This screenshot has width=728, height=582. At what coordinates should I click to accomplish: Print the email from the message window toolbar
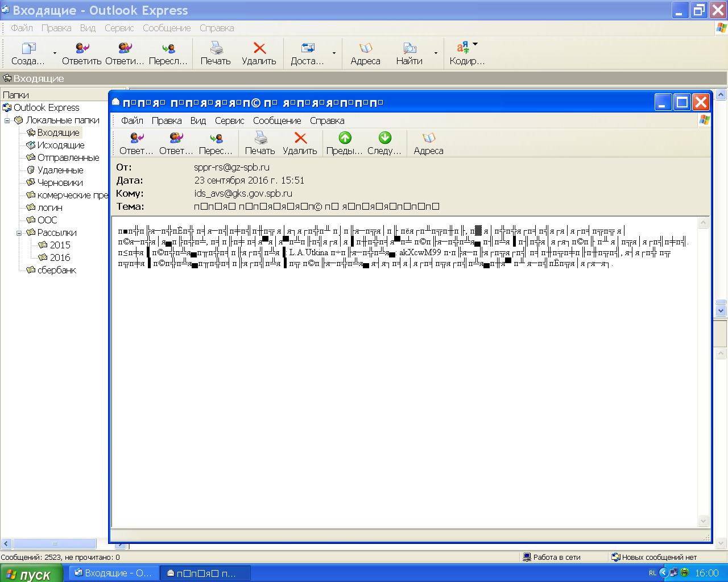[x=260, y=143]
